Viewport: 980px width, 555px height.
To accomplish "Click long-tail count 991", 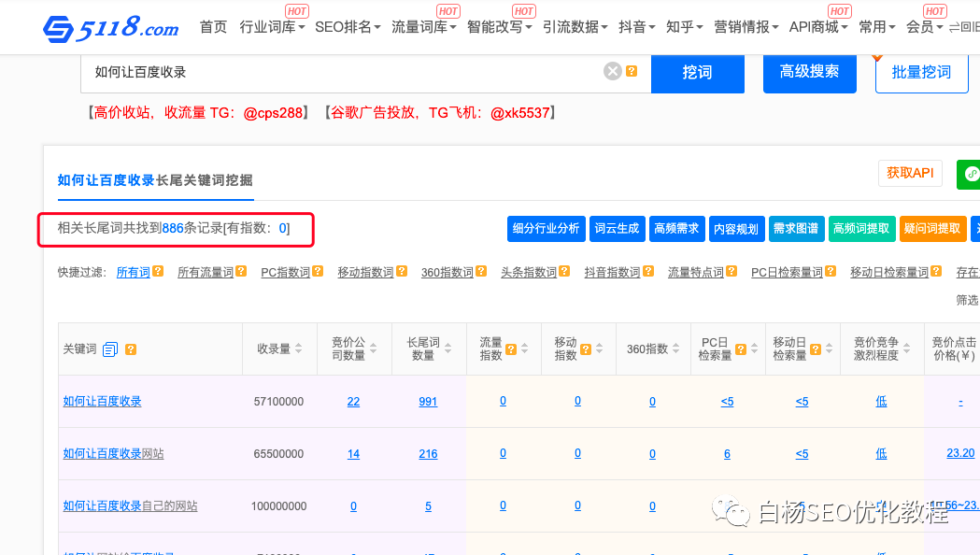I will pos(428,402).
